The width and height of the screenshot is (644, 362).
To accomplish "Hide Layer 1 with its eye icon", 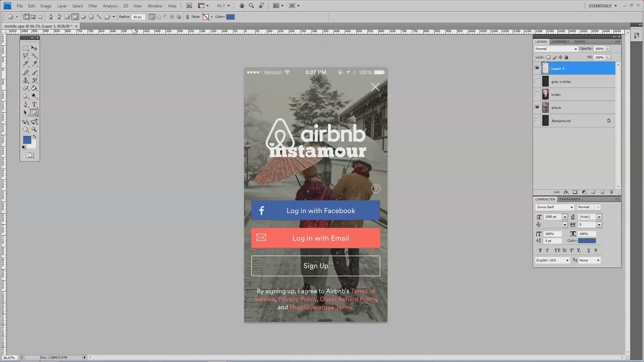I will click(537, 68).
